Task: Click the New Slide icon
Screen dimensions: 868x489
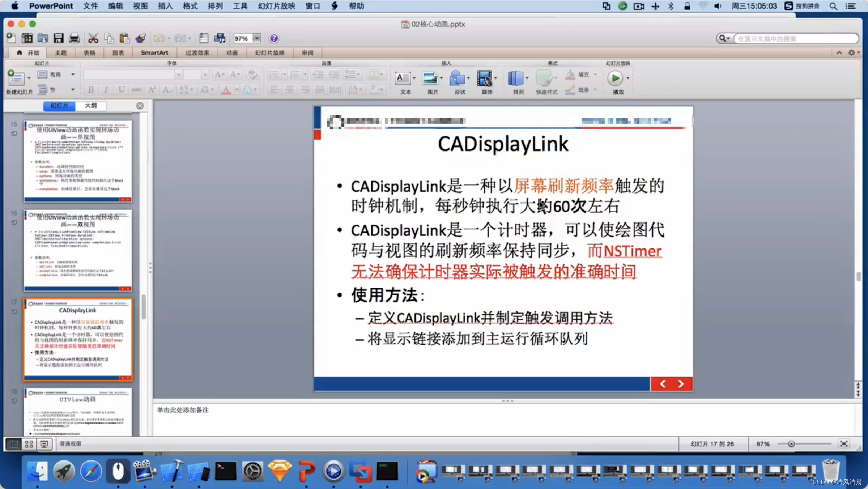Action: click(x=16, y=78)
